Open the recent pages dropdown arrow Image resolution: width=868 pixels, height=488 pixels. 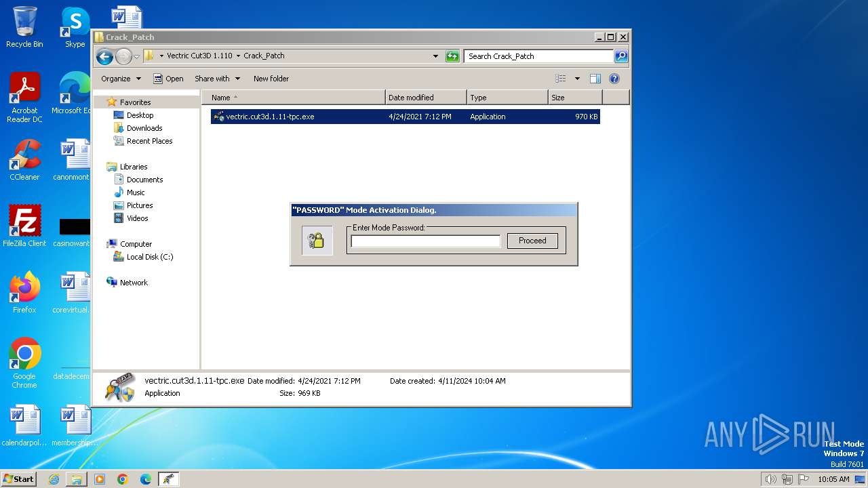tap(137, 56)
